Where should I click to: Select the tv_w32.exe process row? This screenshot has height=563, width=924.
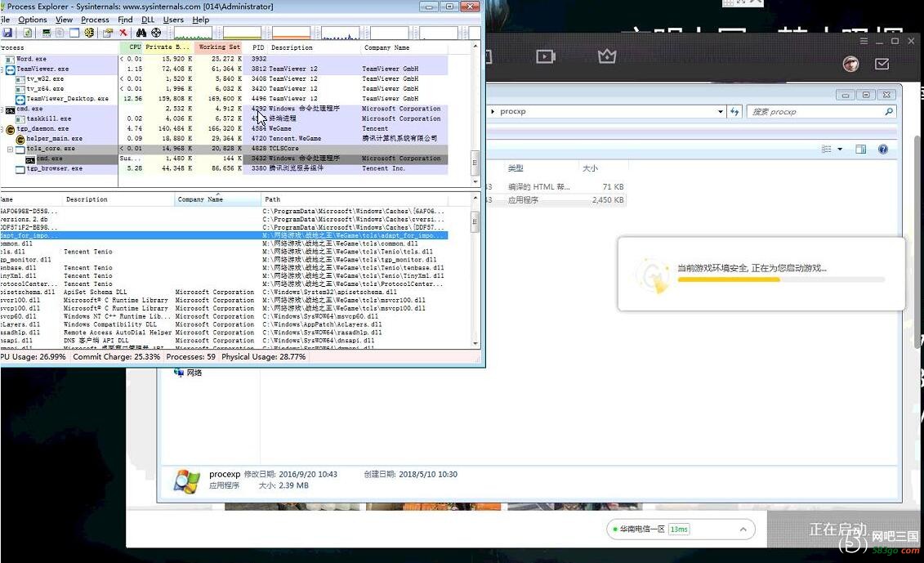224,79
